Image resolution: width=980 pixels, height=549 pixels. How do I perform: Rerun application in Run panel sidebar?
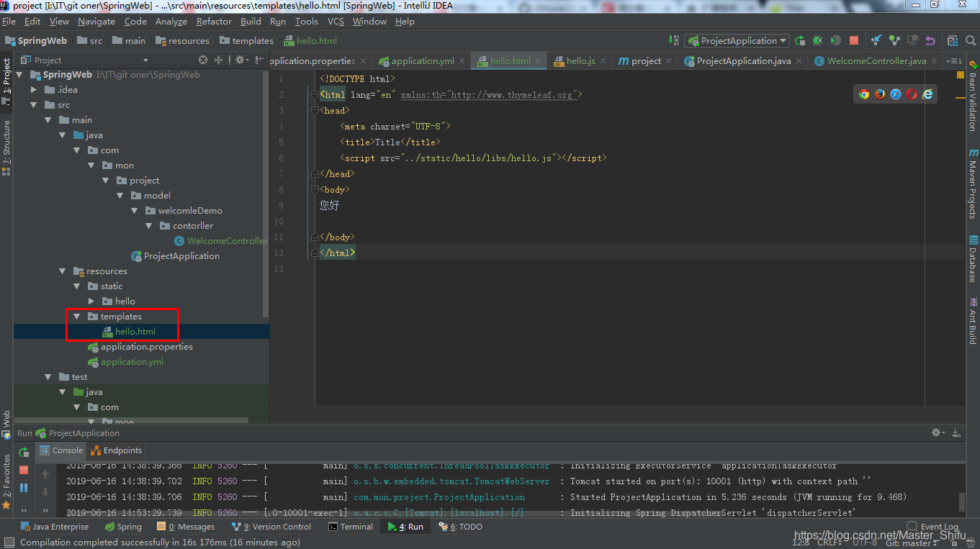24,453
